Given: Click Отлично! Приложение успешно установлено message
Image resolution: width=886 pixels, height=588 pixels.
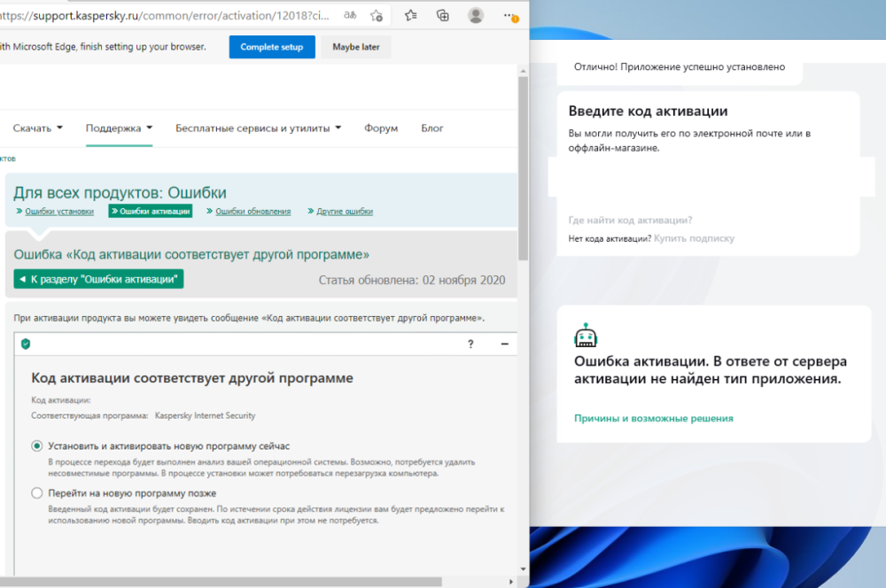Looking at the screenshot, I should [680, 66].
